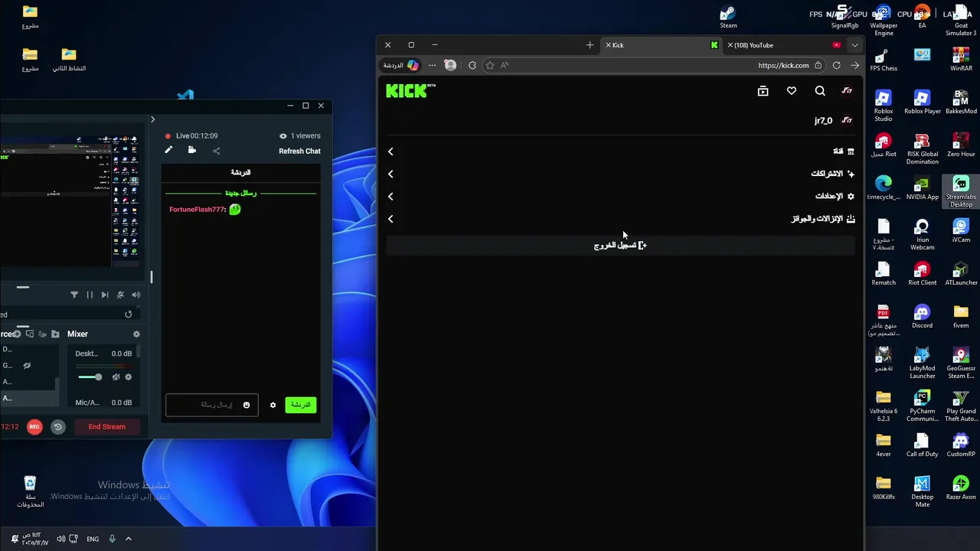980x551 pixels.
Task: Open the filter funnel icon under preview
Action: pyautogui.click(x=74, y=295)
